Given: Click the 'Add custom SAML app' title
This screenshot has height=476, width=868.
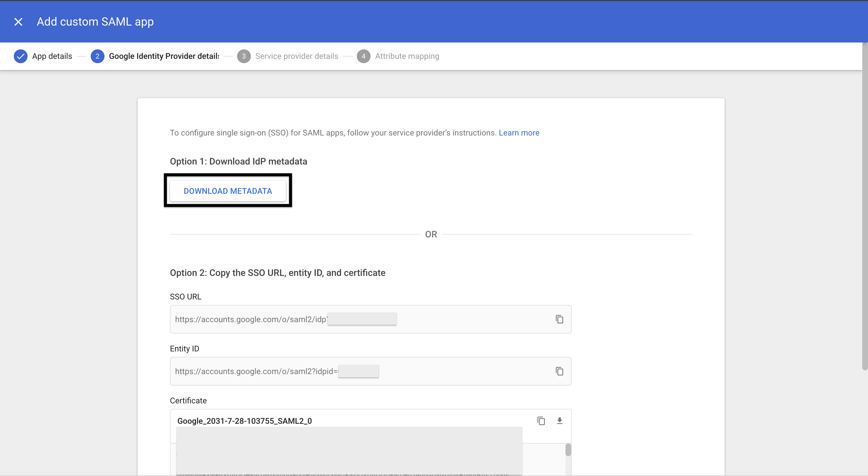Looking at the screenshot, I should 95,22.
